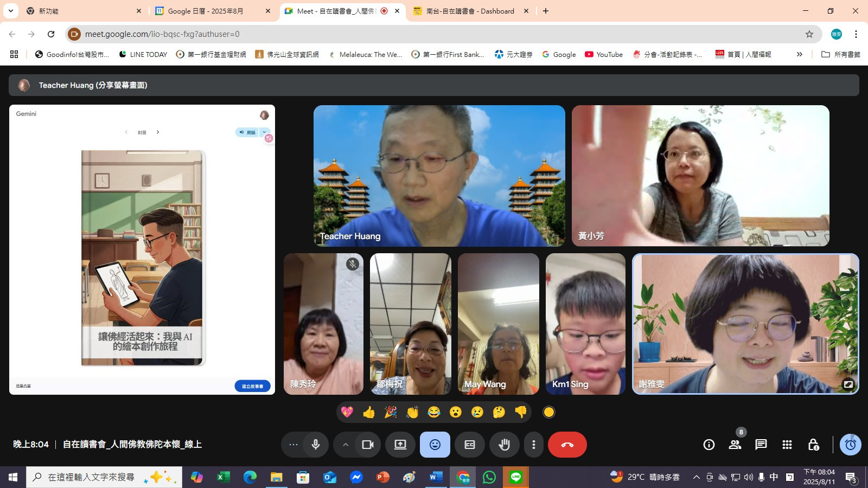This screenshot has height=488, width=868.
Task: Open the activities grid icon
Action: (x=787, y=445)
